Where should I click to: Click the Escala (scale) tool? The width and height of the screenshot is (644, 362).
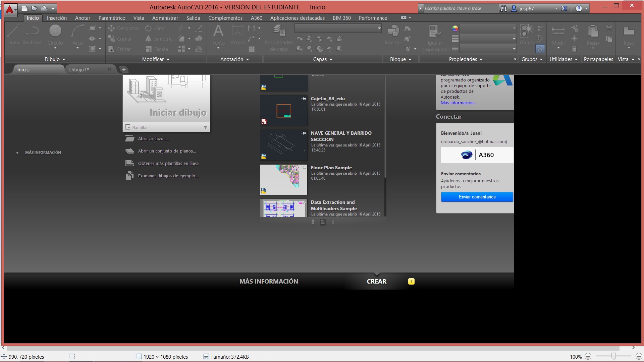pyautogui.click(x=157, y=49)
